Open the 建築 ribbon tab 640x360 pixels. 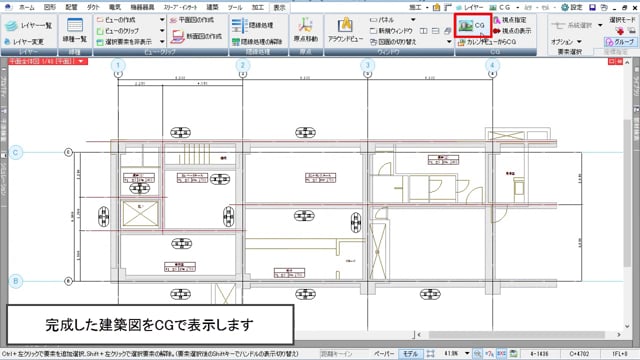click(212, 7)
